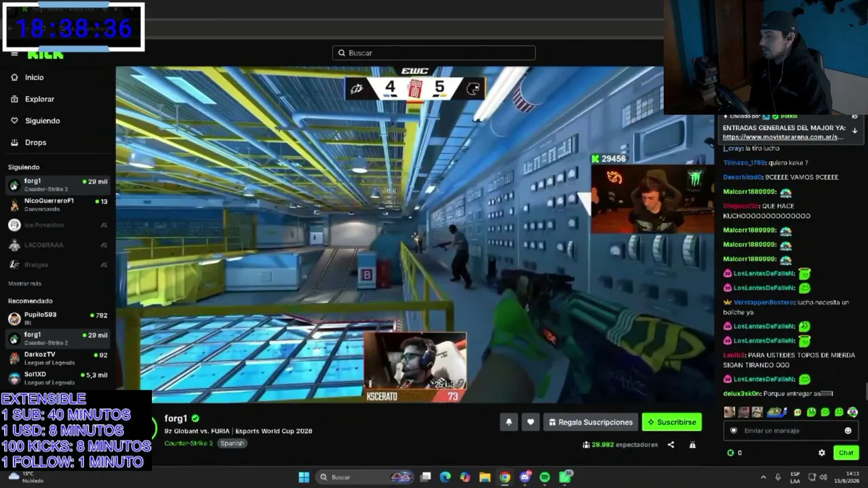Open the Drops icon in sidebar
Viewport: 868px width, 488px height.
pos(14,142)
